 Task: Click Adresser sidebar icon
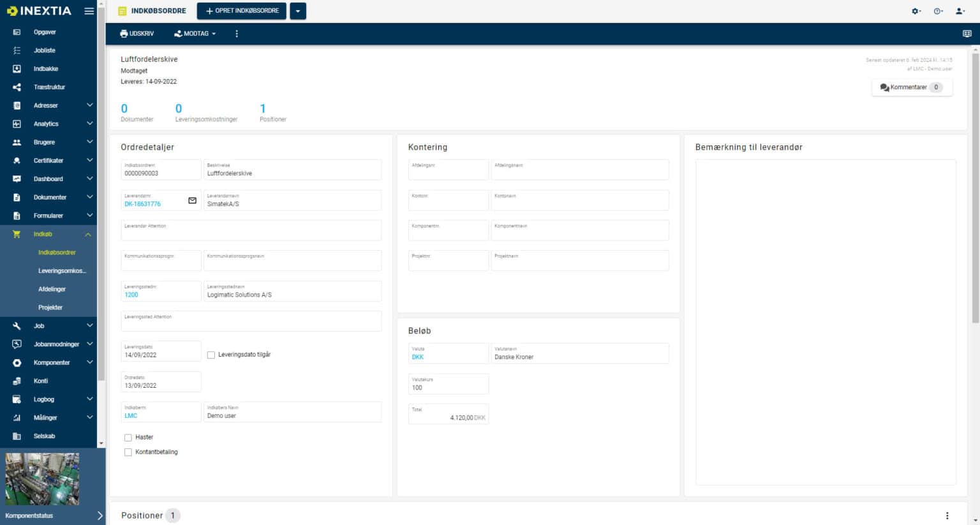17,105
